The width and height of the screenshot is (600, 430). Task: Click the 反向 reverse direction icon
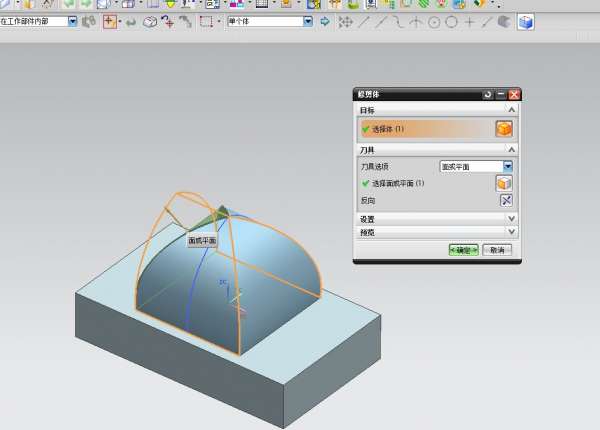coord(506,200)
